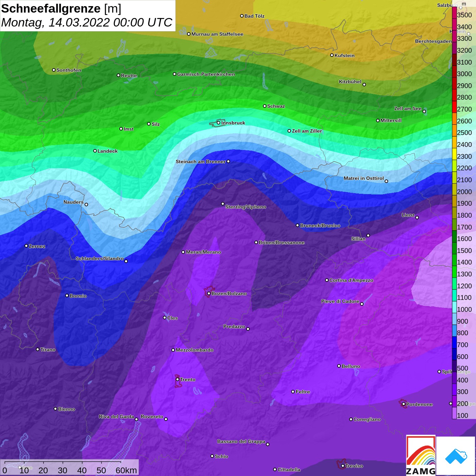Click the 'Berchtesgaden' label

434,41
